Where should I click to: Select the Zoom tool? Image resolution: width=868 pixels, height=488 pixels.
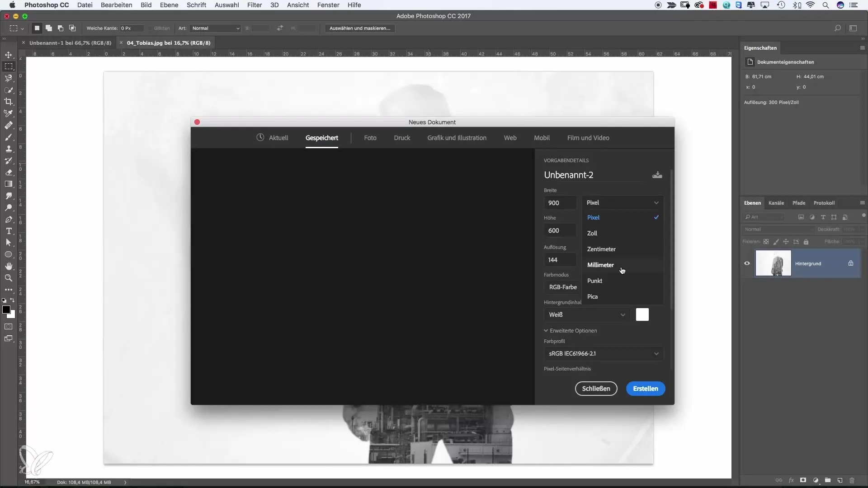9,278
